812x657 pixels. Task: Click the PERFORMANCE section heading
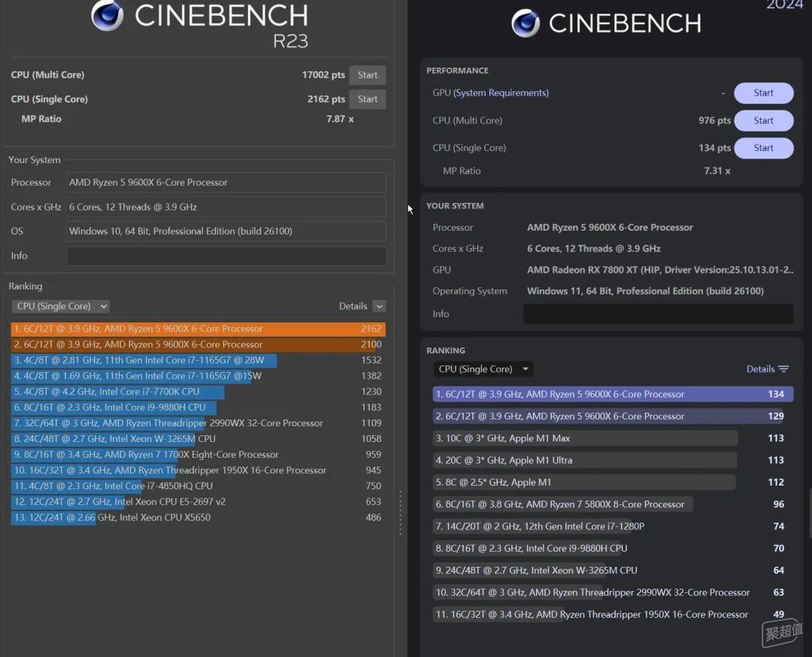(x=457, y=71)
